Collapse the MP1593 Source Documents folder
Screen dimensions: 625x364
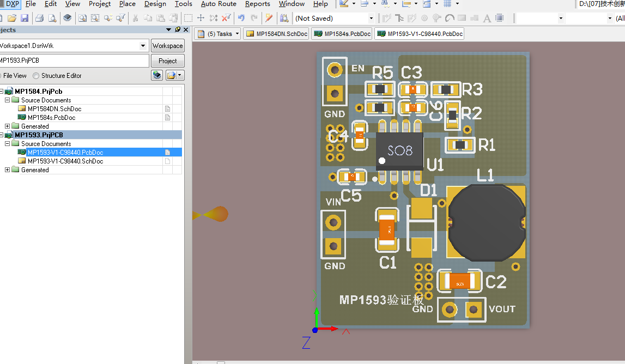7,143
